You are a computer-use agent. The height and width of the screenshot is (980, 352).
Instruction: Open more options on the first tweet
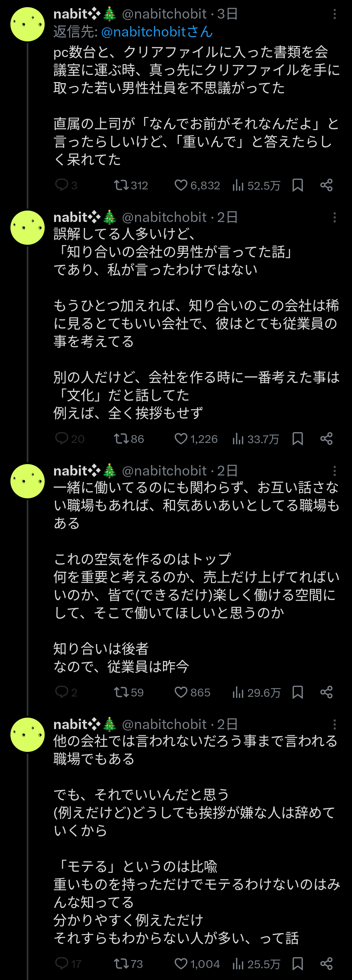tap(334, 14)
